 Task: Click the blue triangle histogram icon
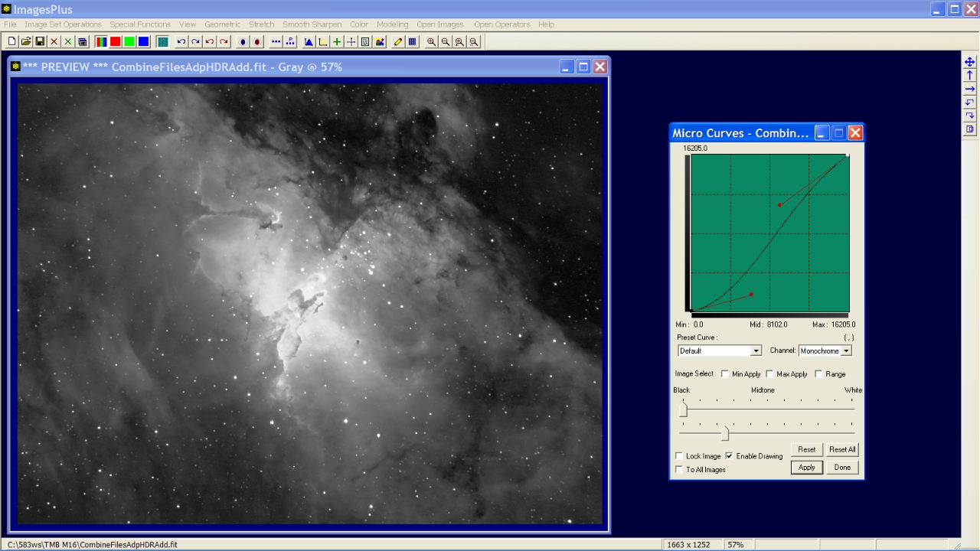coord(309,42)
